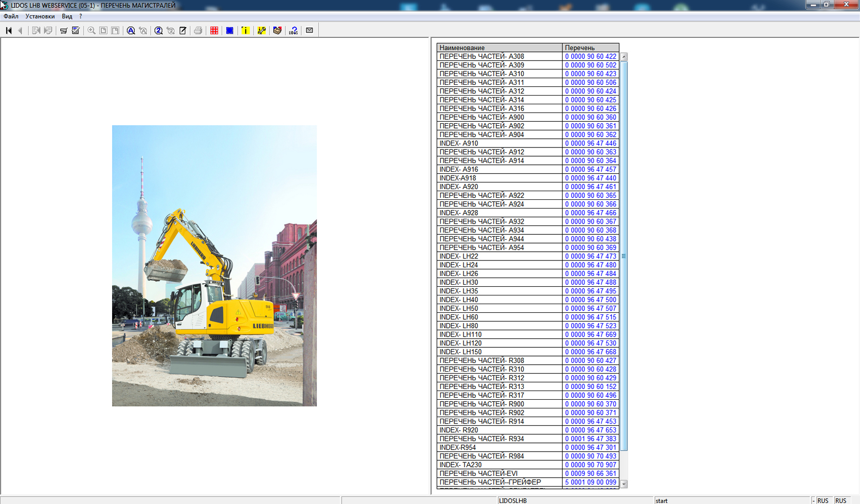This screenshot has width=860, height=504.
Task: Open the Файл menu
Action: [x=11, y=16]
